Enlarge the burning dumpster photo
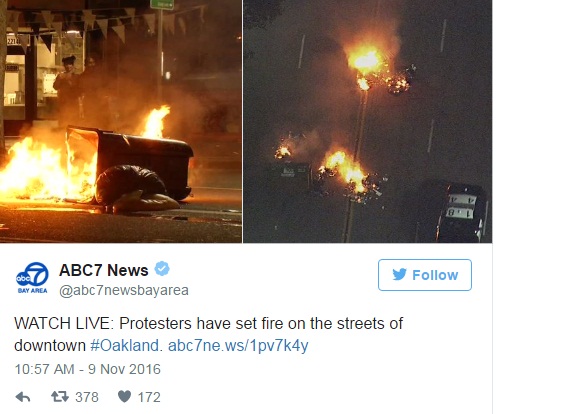565x414 pixels. (x=121, y=121)
